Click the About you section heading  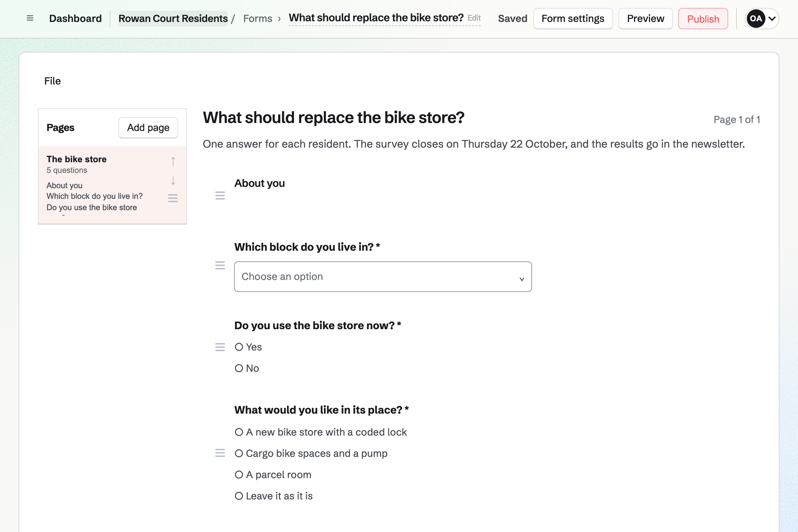click(260, 183)
